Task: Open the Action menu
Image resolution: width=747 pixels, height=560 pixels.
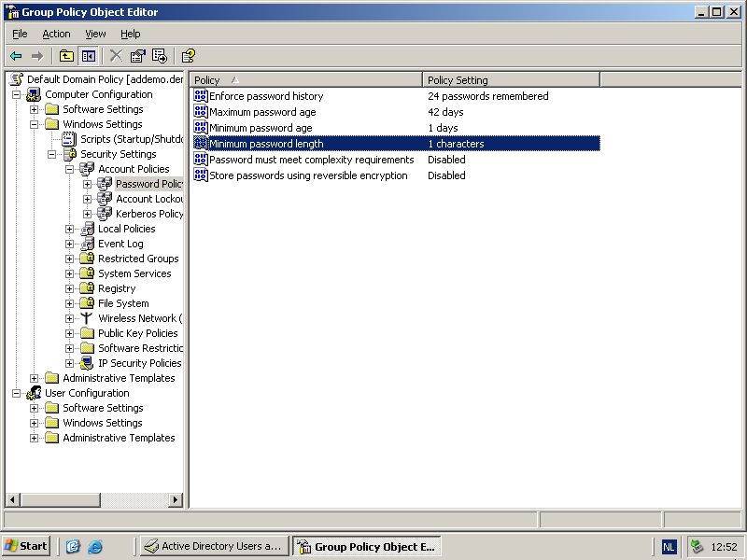Action: [56, 34]
